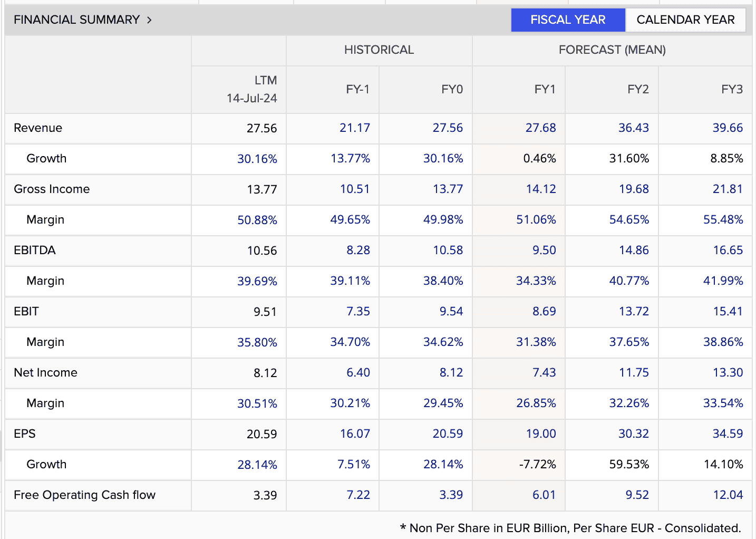Click LTM revenue growth 30.16%
Screen dimensions: 756x539
point(257,159)
